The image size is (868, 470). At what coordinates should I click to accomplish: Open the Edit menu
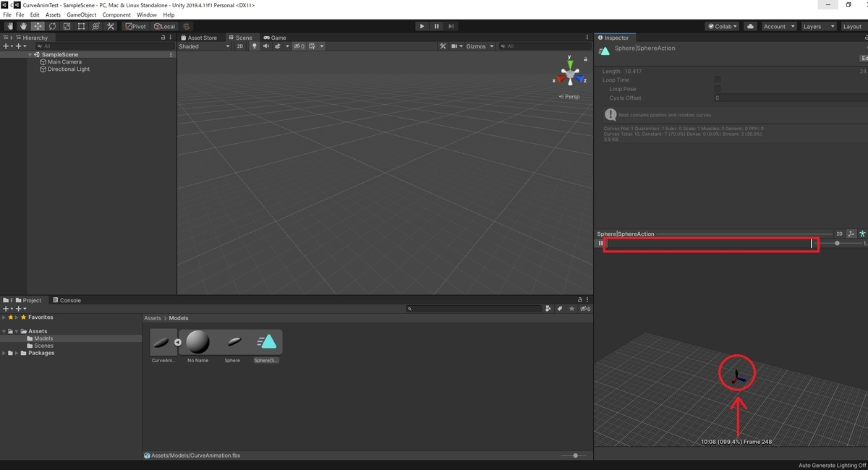coord(35,14)
